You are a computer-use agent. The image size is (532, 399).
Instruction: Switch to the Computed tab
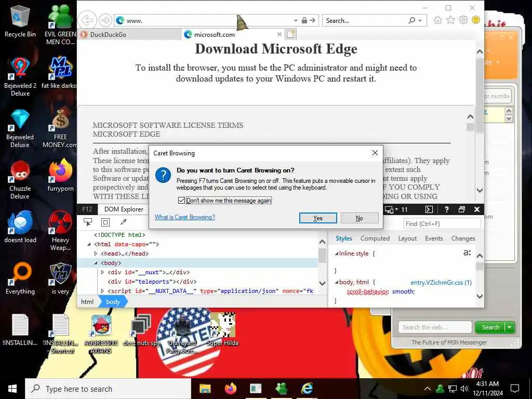pos(375,238)
